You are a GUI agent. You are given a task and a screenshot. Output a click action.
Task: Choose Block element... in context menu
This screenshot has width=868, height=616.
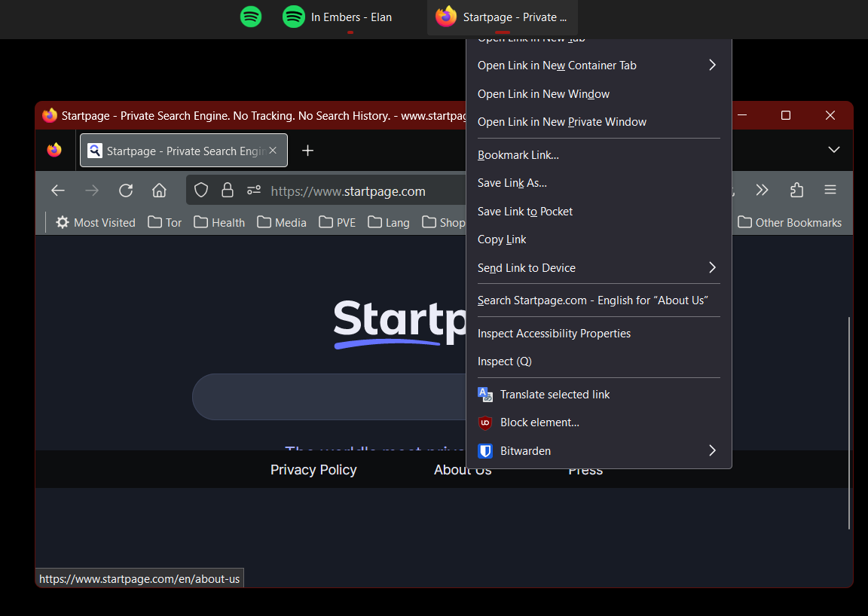point(539,422)
